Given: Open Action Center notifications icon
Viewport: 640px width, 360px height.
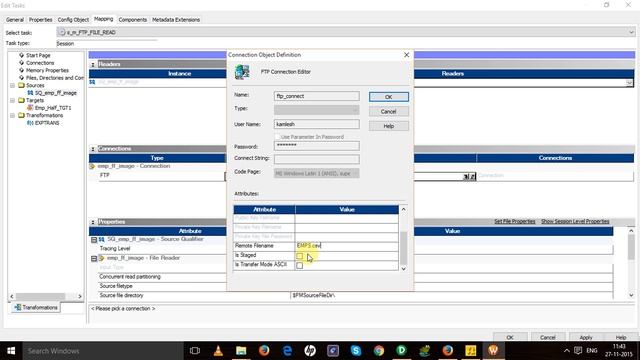Looking at the screenshot, I should 578,351.
